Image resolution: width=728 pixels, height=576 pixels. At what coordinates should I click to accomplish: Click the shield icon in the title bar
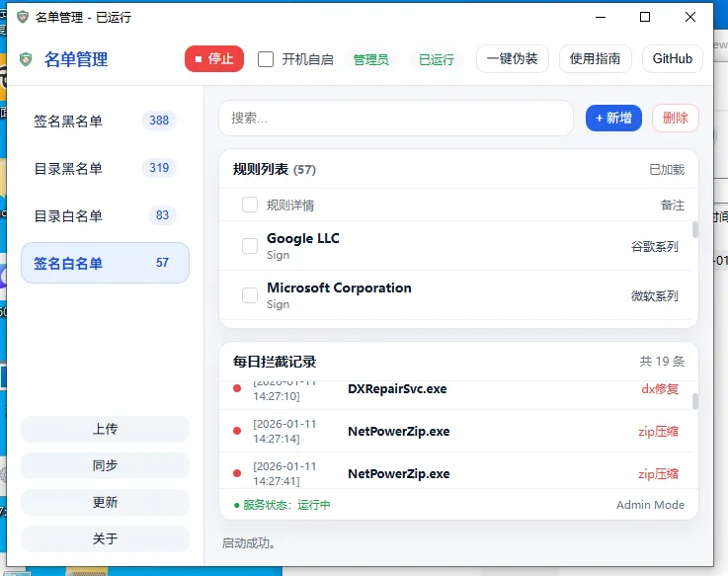pyautogui.click(x=23, y=17)
